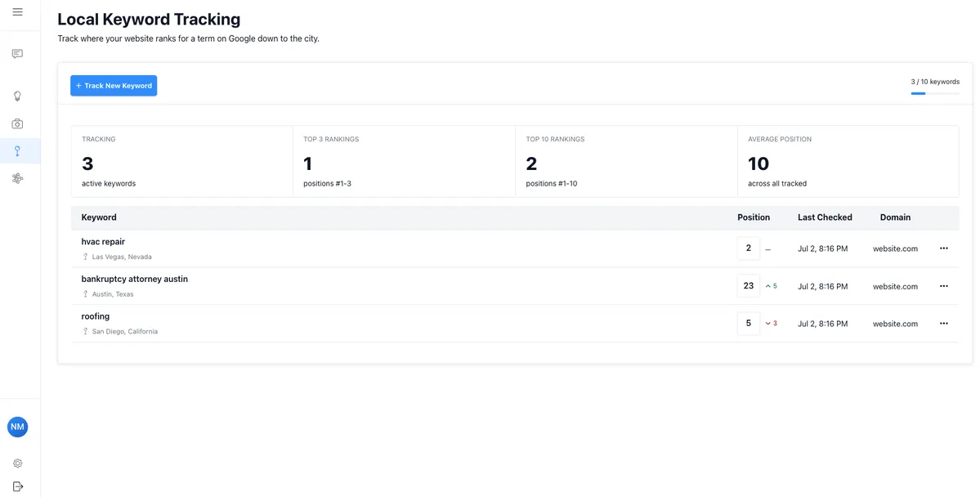Click Track New Keyword button
The width and height of the screenshot is (980, 497).
tap(114, 86)
